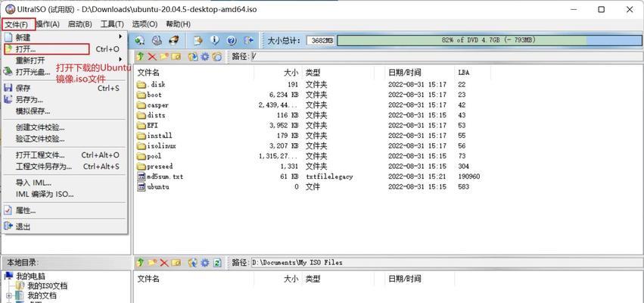Viewport: 644px width, 303px height.
Task: Sort local file list by 文件名 header
Action: [x=194, y=279]
